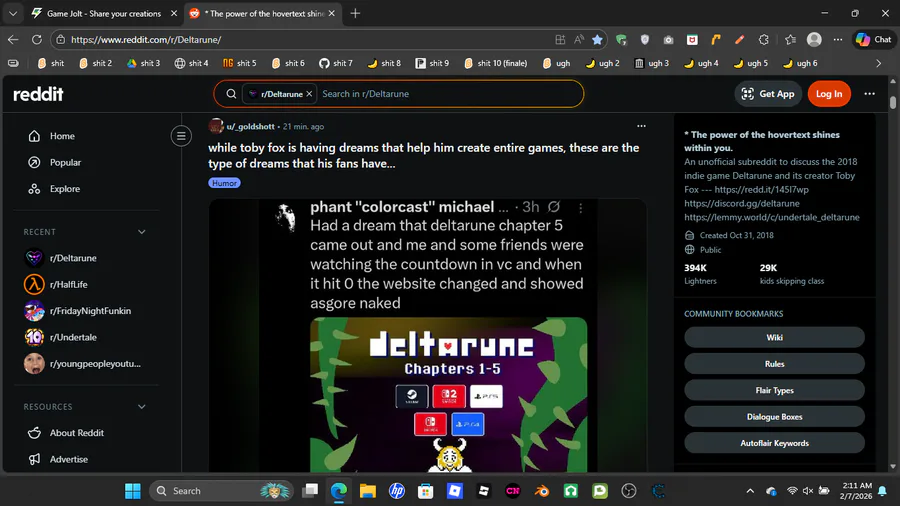Screen dimensions: 900x506
Task: Open r/Undertale from recent communities
Action: click(73, 337)
